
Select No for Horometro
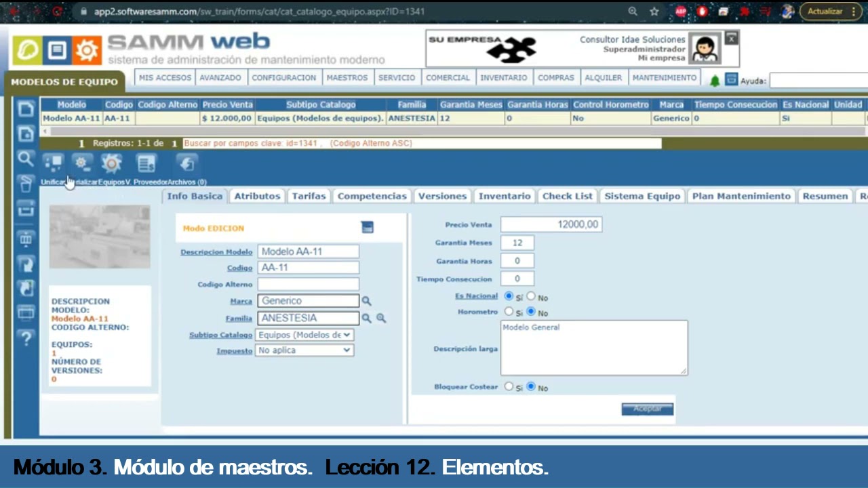531,312
